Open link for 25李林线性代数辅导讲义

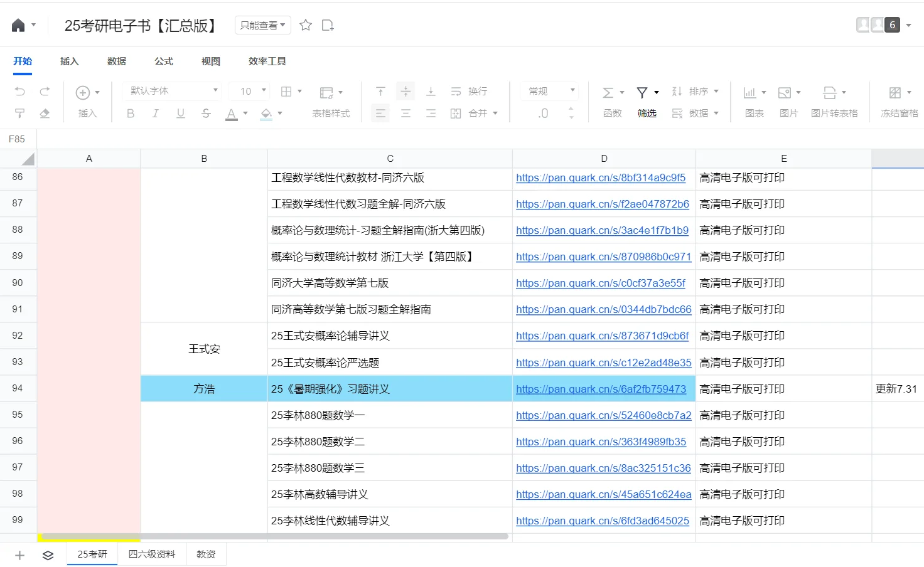pos(603,521)
